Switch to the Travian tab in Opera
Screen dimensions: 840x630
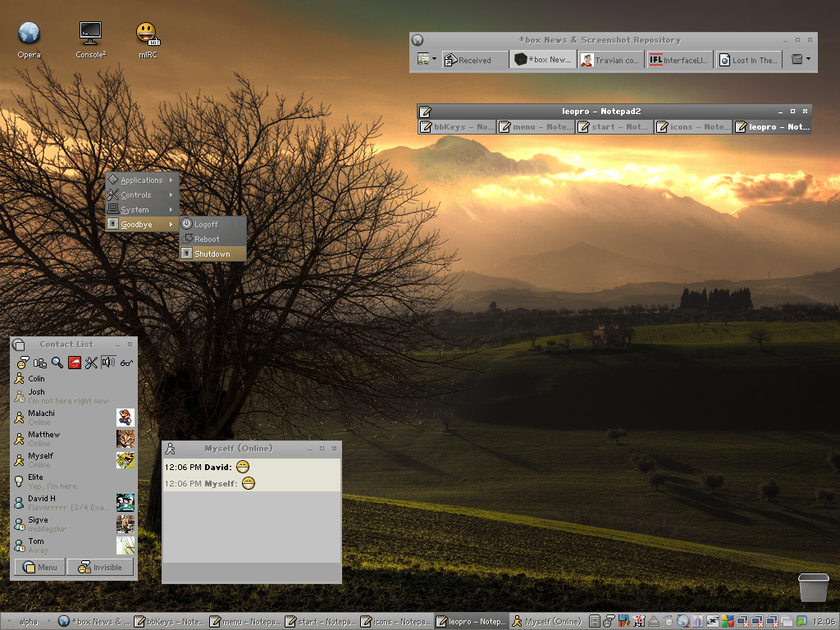coord(609,60)
